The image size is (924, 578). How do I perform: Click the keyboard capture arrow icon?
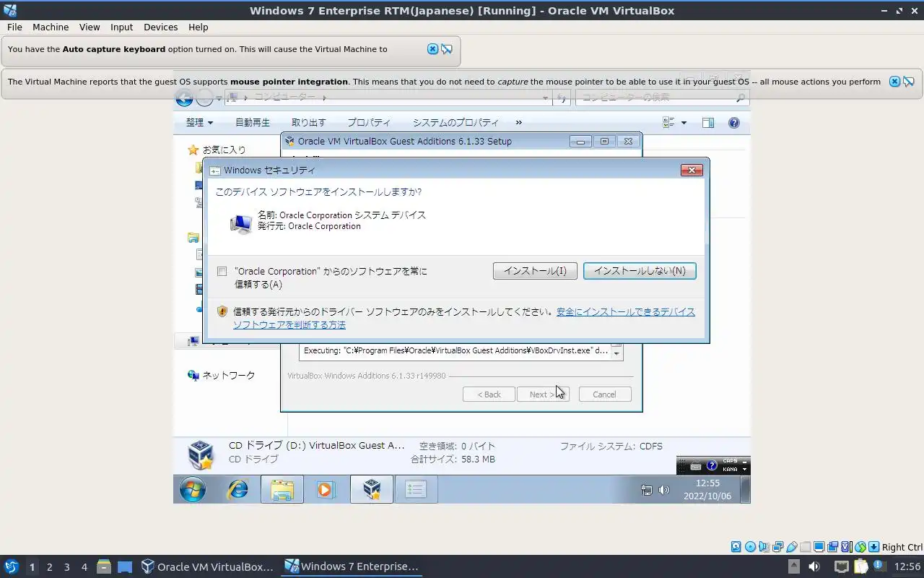(x=873, y=547)
